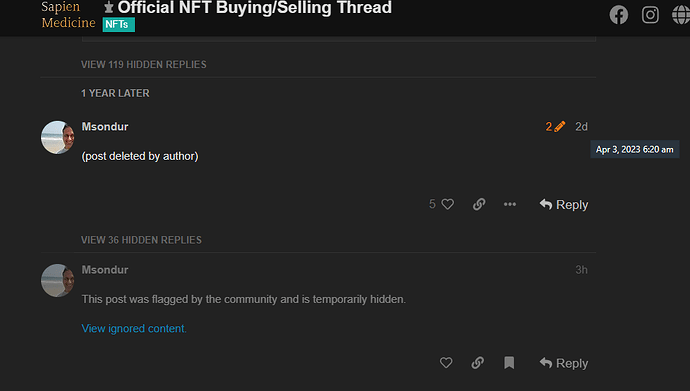Open the Sapien Medicine site logo
Image resolution: width=690 pixels, height=391 pixels.
(x=68, y=15)
